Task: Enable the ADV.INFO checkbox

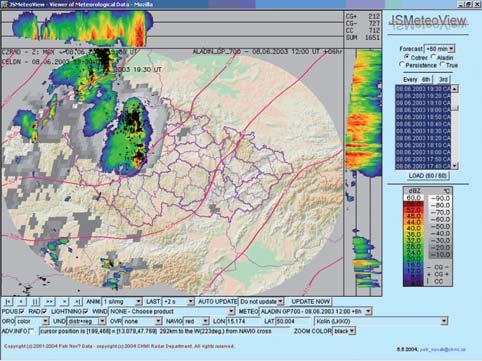Action: [32, 332]
